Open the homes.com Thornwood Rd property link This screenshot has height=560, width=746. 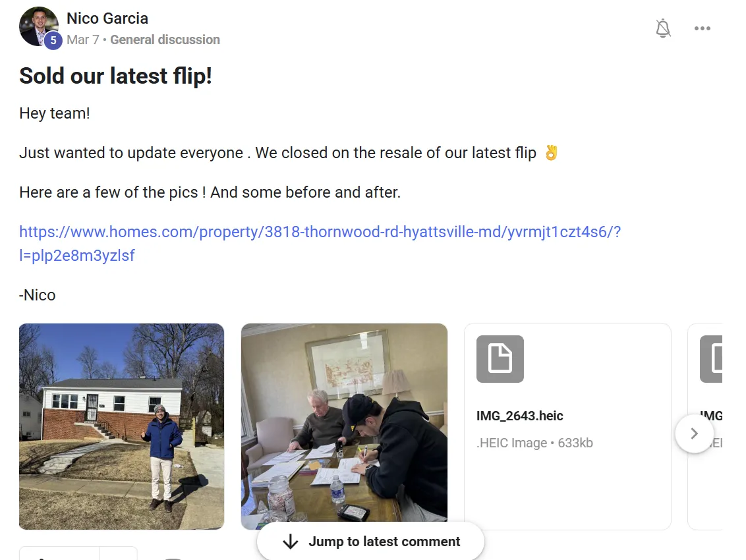tap(320, 244)
